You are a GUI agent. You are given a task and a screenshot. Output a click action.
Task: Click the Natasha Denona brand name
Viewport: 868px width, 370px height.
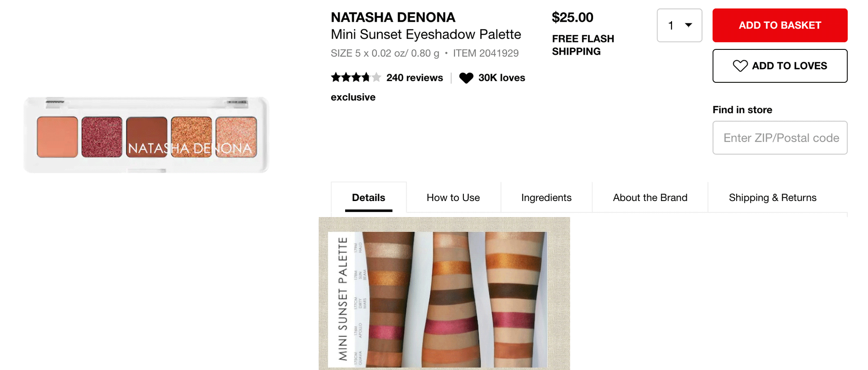click(x=393, y=17)
